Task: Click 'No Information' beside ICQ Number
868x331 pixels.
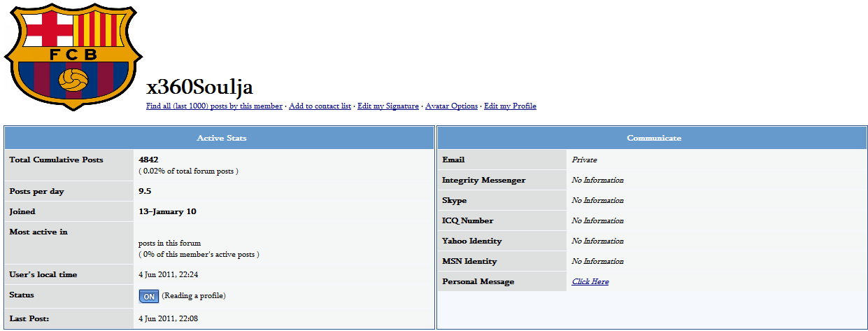Action: click(x=597, y=220)
